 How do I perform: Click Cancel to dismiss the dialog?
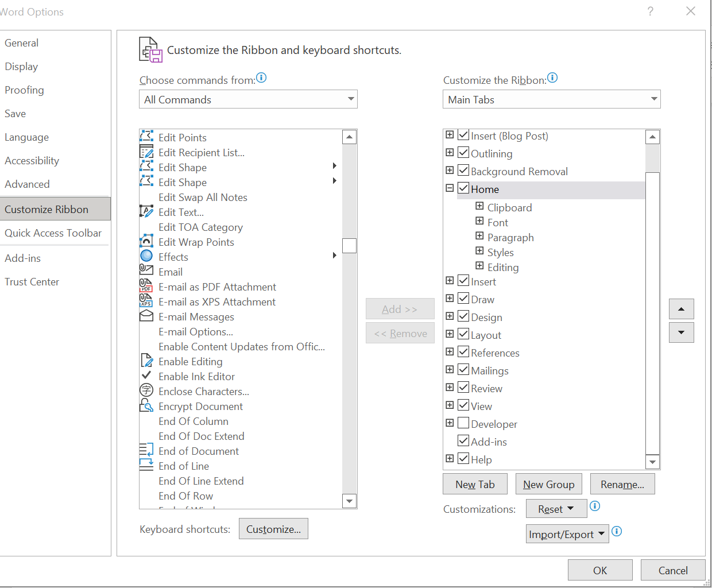(x=673, y=570)
